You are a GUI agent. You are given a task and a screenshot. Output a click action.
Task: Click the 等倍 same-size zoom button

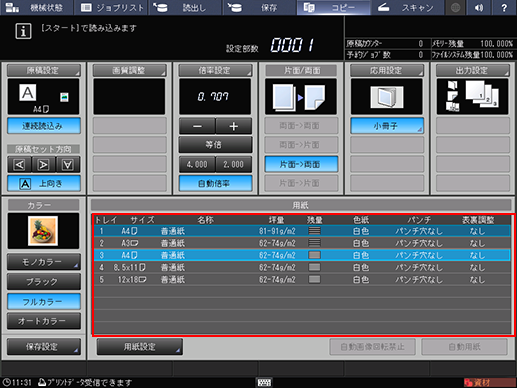[x=215, y=145]
